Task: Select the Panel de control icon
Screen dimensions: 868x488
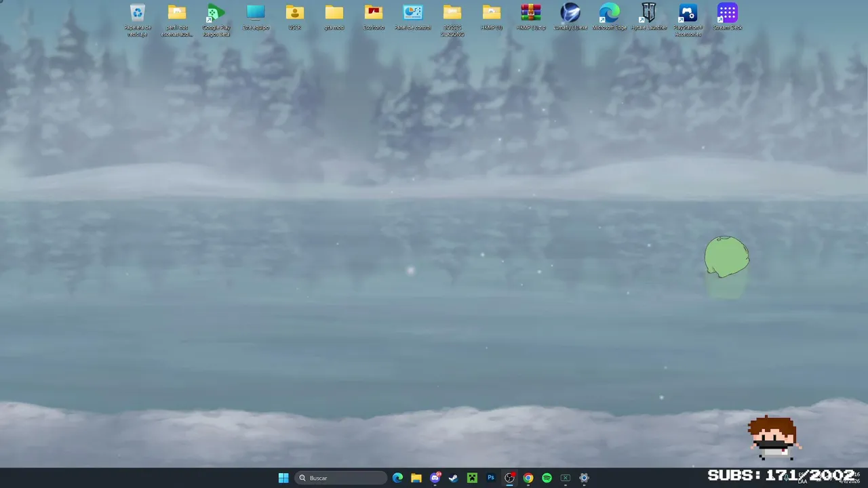Action: tap(413, 18)
